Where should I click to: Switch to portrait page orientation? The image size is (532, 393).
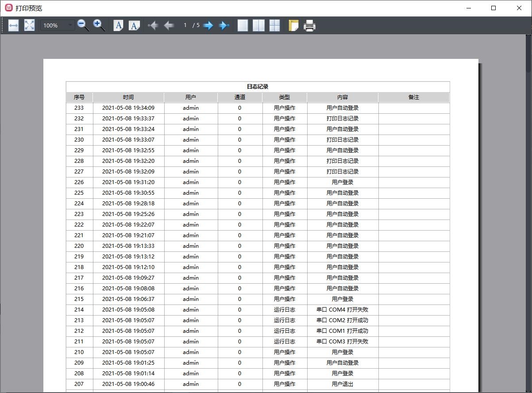click(x=118, y=26)
